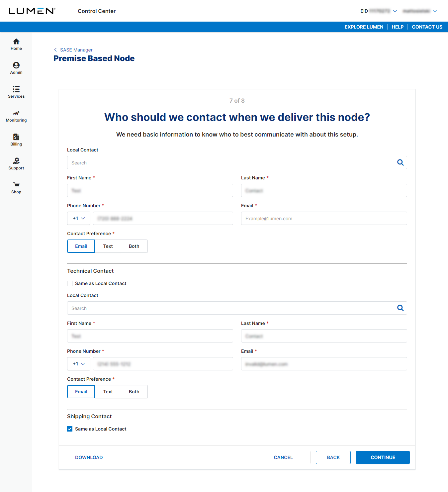This screenshot has height=492, width=448.
Task: Select Both preference for technical contact
Action: (x=134, y=392)
